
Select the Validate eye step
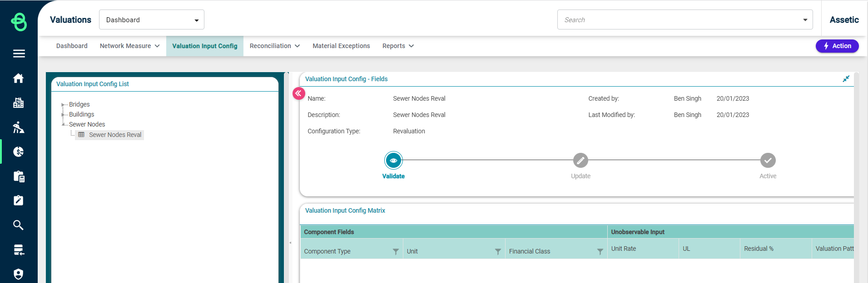[x=393, y=161]
